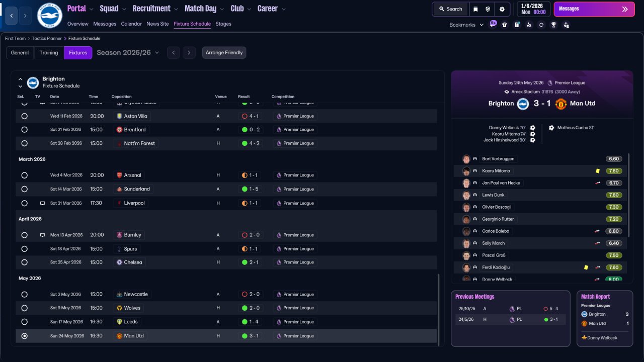Select the Chelsea fixture radio button
The height and width of the screenshot is (362, 644).
(x=24, y=262)
